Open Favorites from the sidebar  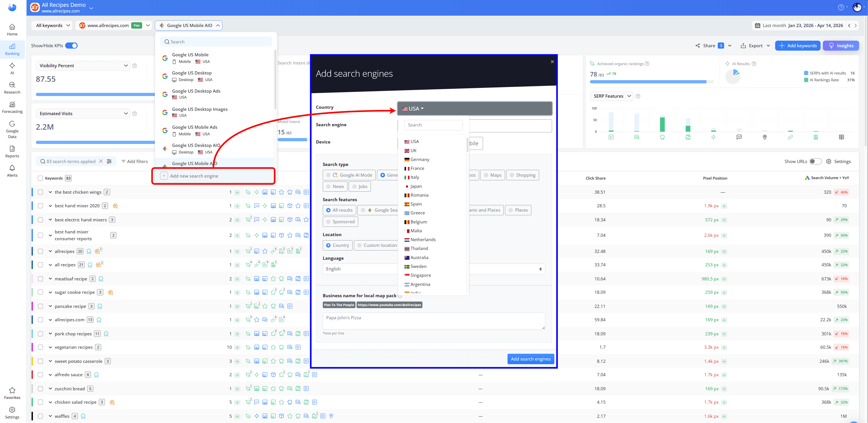pyautogui.click(x=12, y=393)
